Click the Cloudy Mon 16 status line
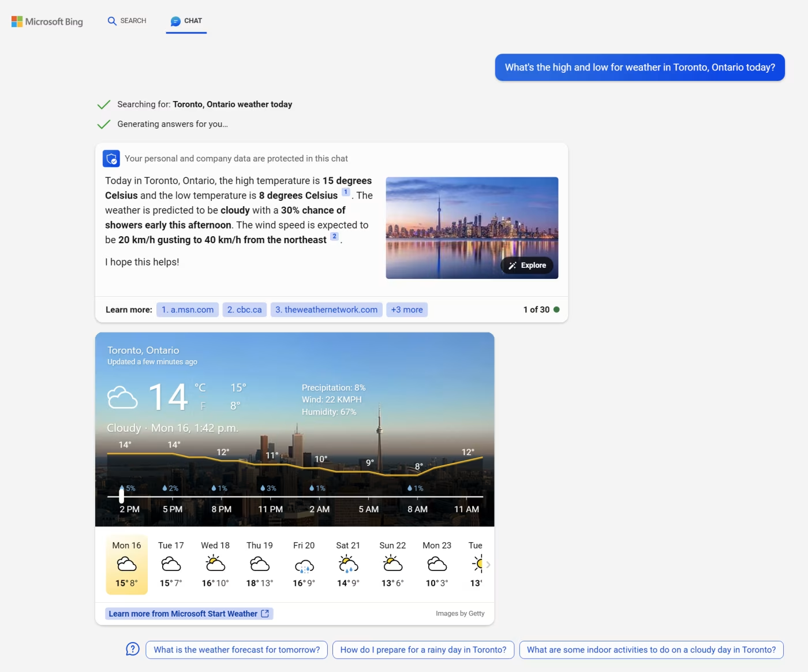Screen dimensions: 808x672 point(173,428)
